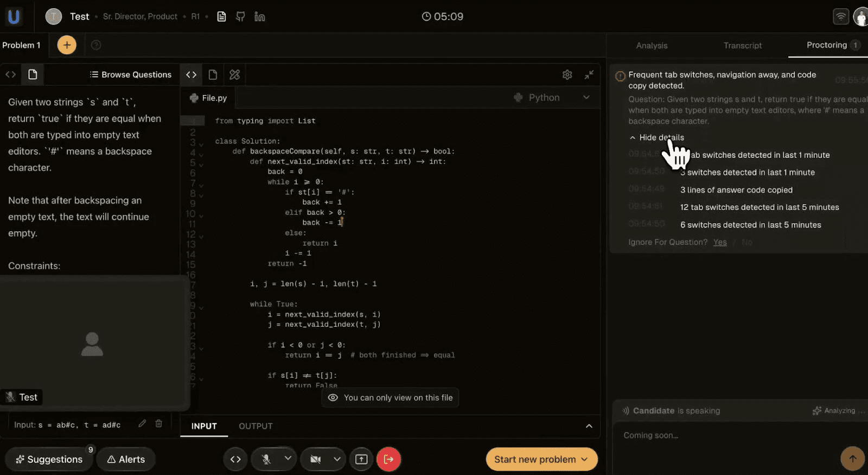Select the code editor view icon
Viewport: 868px width, 475px height.
pos(192,74)
